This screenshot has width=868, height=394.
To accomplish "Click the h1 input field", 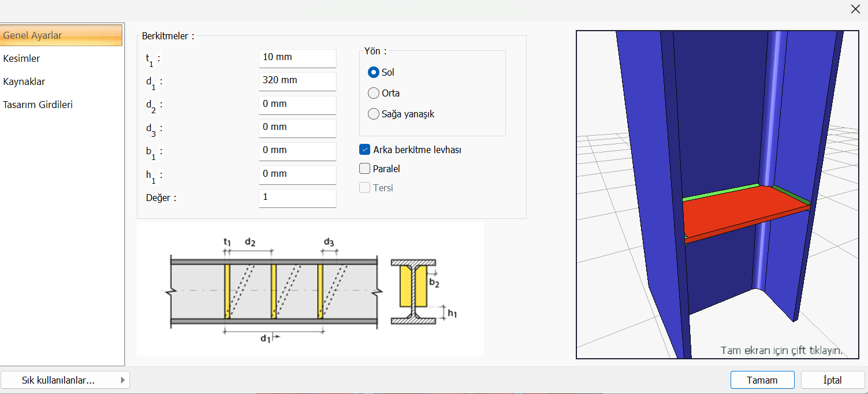I will 297,174.
